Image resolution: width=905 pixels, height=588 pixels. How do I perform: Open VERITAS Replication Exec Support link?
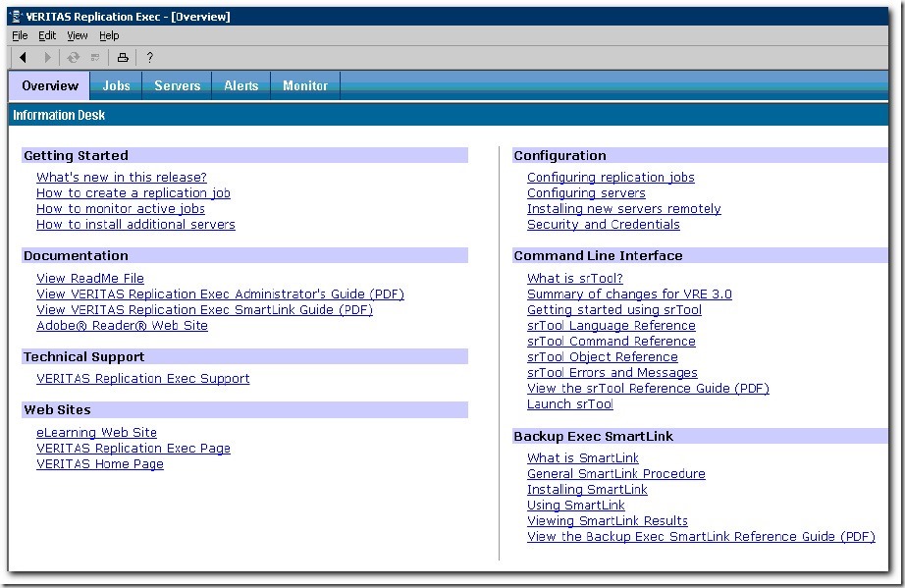pyautogui.click(x=143, y=379)
